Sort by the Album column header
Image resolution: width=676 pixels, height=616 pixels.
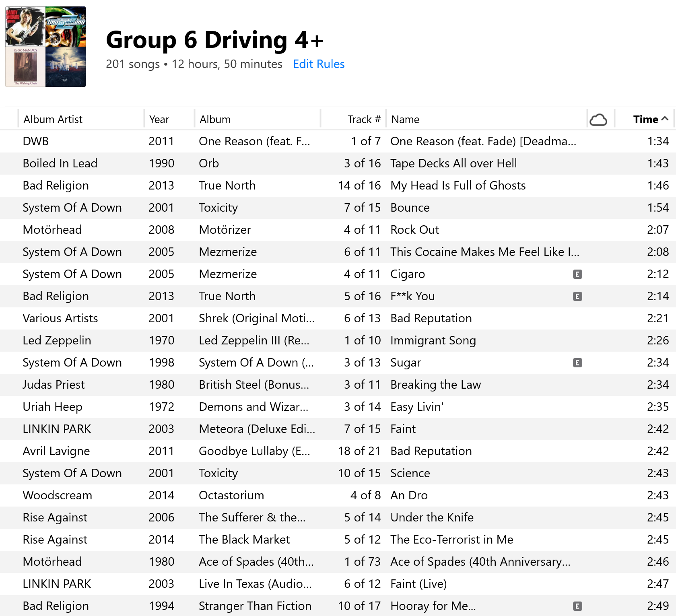pyautogui.click(x=215, y=119)
